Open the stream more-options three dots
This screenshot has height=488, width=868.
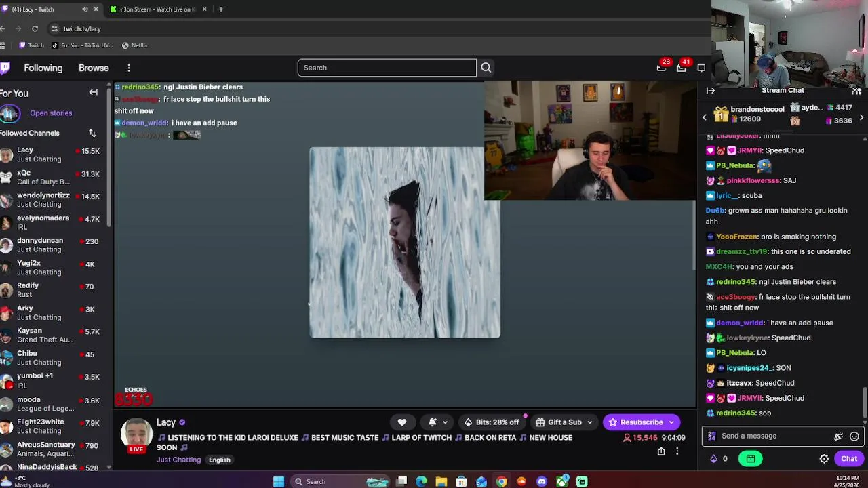[677, 451]
